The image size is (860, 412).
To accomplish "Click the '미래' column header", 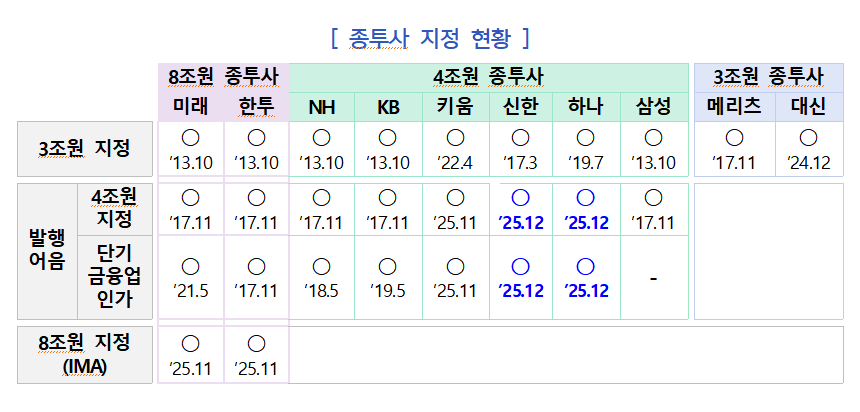I will coord(190,106).
